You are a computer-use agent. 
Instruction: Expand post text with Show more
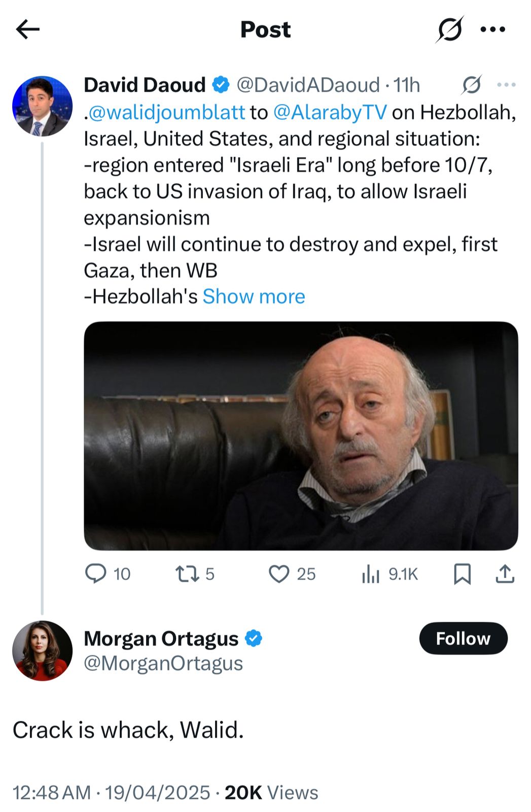point(254,296)
